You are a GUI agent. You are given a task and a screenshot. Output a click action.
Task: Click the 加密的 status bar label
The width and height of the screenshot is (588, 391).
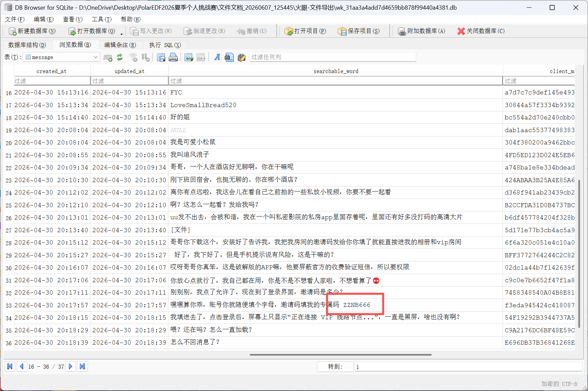click(x=550, y=384)
